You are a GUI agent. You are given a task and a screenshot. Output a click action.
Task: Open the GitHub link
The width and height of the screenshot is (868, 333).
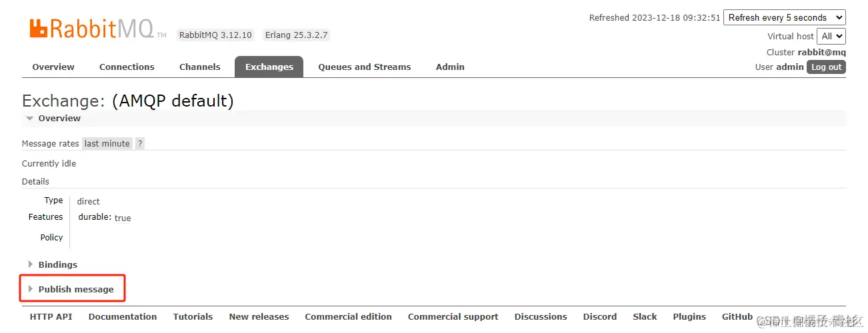(x=737, y=317)
